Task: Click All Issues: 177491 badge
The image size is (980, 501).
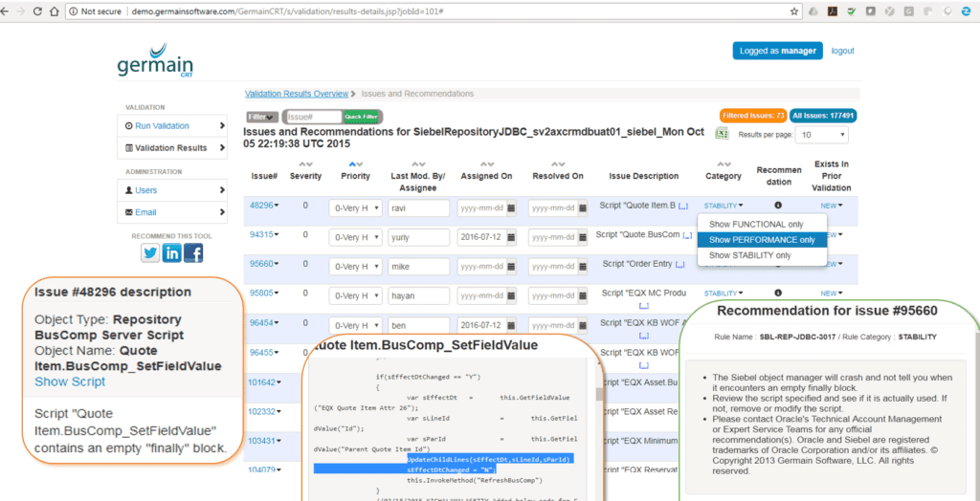Action: point(823,116)
